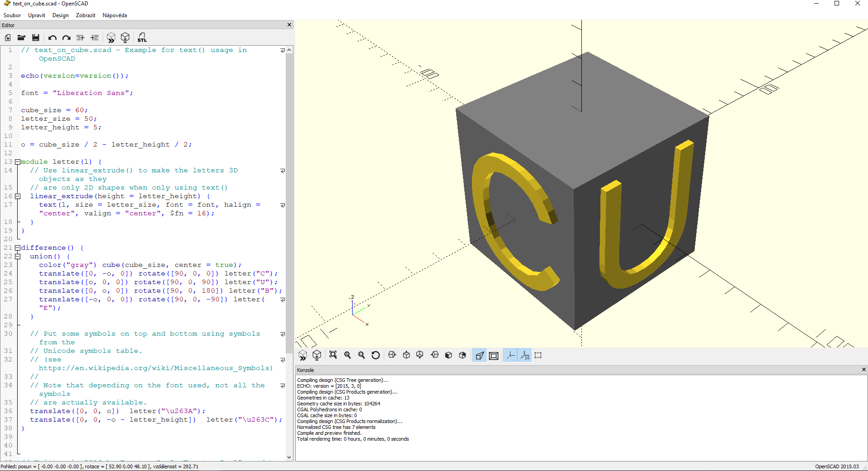Export the model as STL
The image size is (868, 471).
(x=142, y=38)
